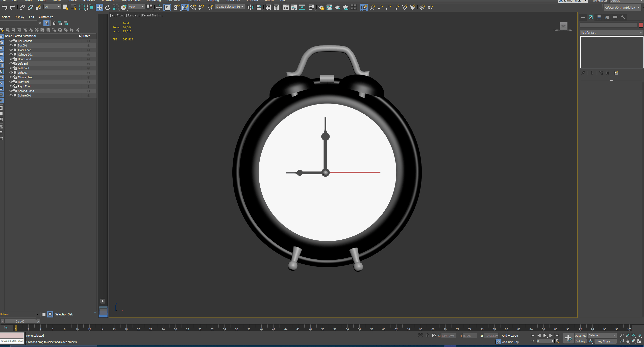644x347 pixels.
Task: Toggle visibility of the Clock Face object
Action: coord(11,50)
